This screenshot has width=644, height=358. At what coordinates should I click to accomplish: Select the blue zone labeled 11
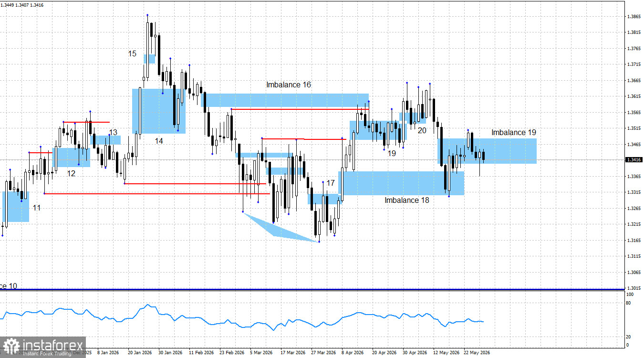pyautogui.click(x=16, y=206)
